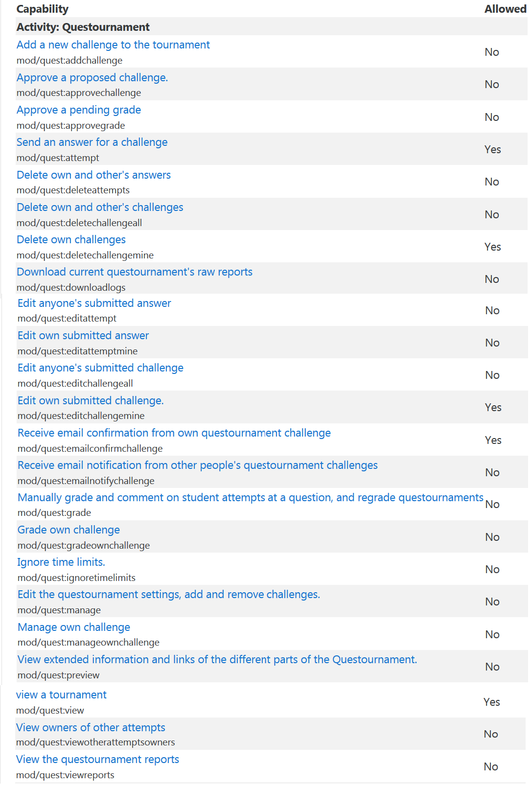
Task: Open the 'Approve a pending grade' link
Action: coord(79,110)
